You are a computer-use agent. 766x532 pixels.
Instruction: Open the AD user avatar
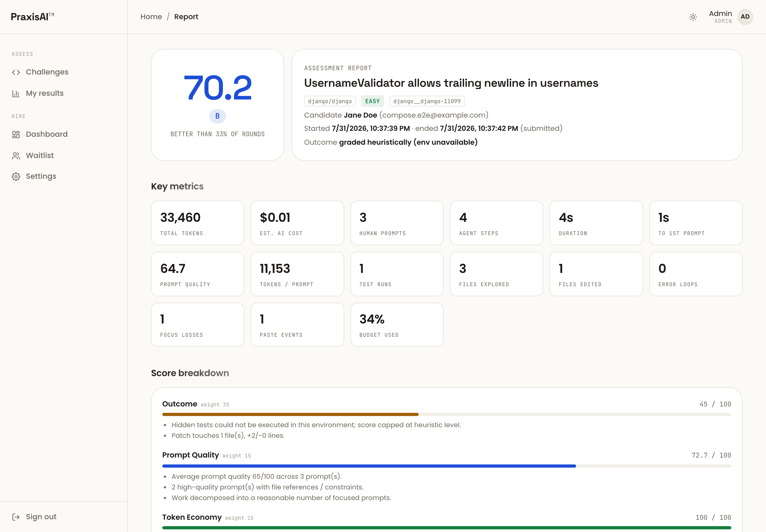745,17
